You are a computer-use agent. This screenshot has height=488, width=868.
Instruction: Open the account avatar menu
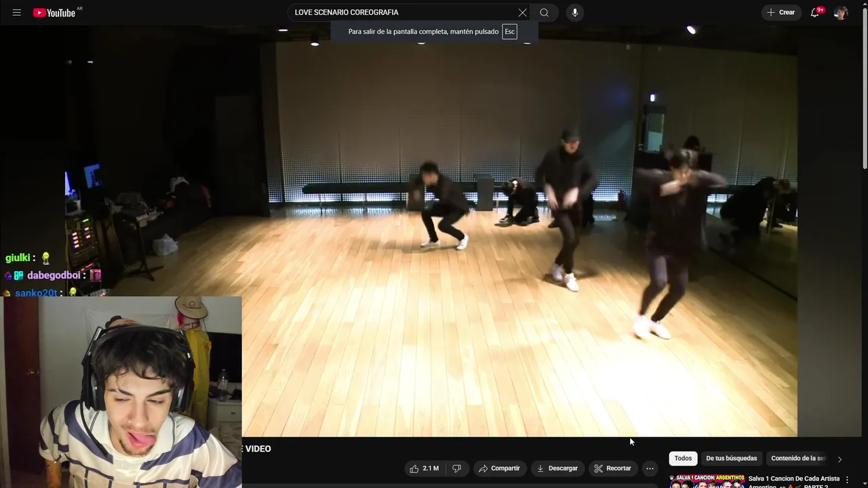tap(841, 12)
